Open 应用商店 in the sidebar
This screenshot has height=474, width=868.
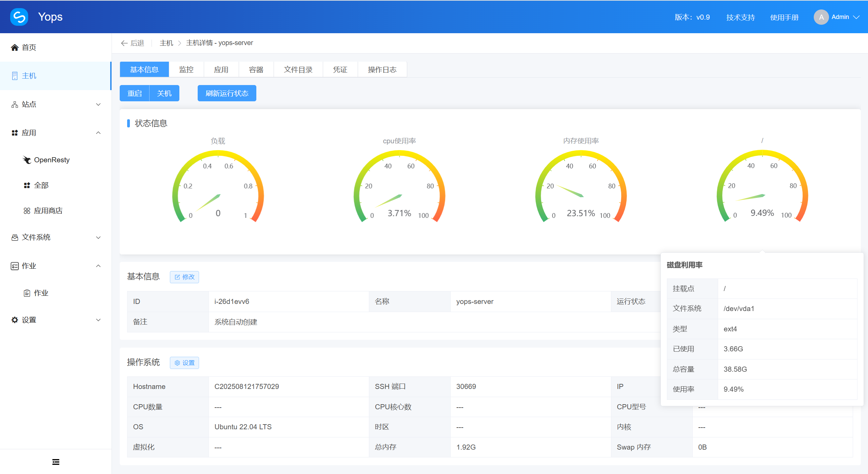tap(56, 211)
